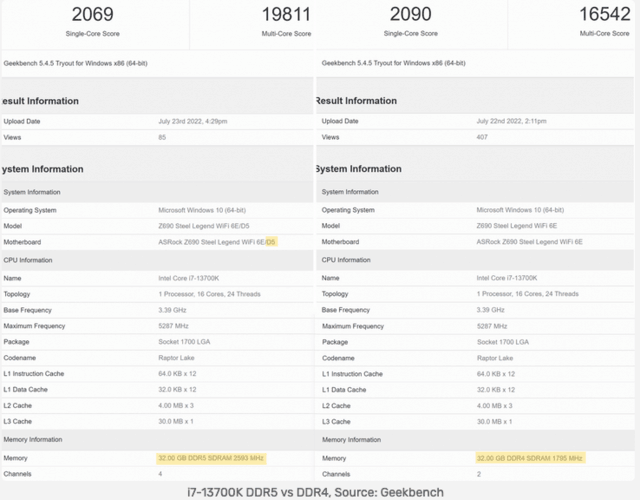Image resolution: width=640 pixels, height=500 pixels.
Task: Click Intel Core i7-13700K in right panel
Action: [507, 278]
